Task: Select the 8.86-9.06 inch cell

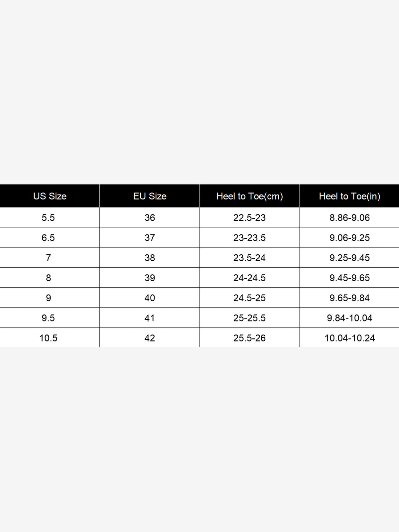Action: [x=349, y=217]
